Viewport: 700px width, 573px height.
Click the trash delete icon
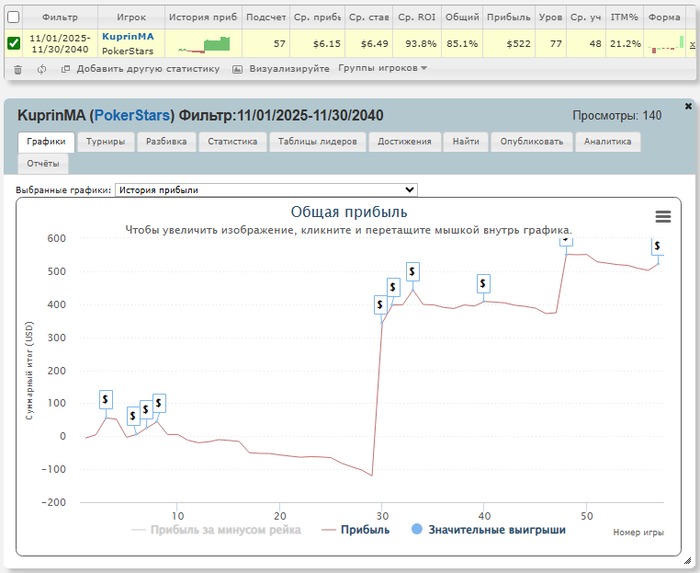(18, 69)
